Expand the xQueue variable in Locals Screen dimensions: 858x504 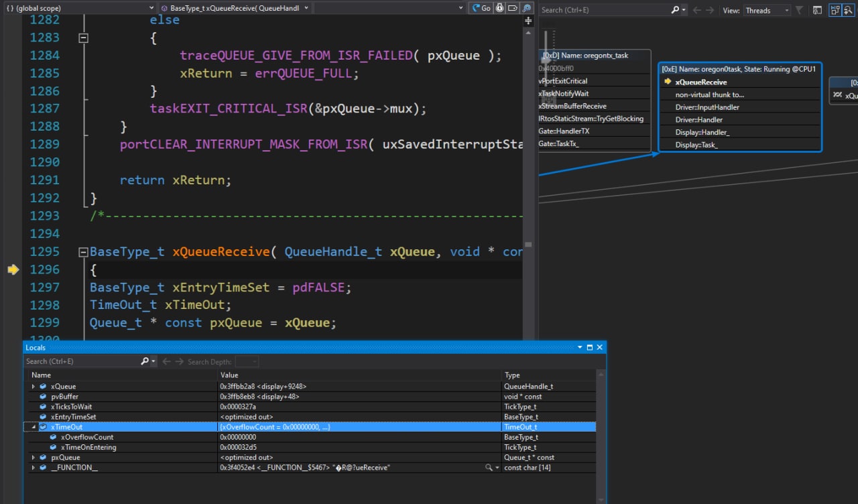(34, 387)
